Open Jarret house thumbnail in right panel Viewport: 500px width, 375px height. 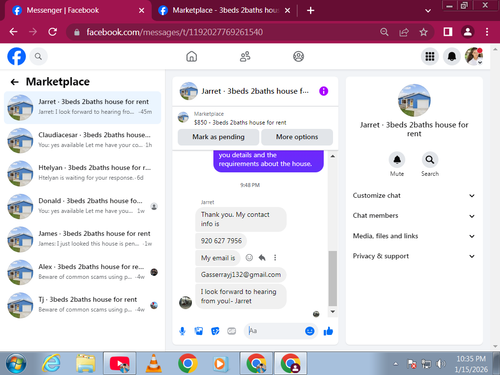point(414,100)
